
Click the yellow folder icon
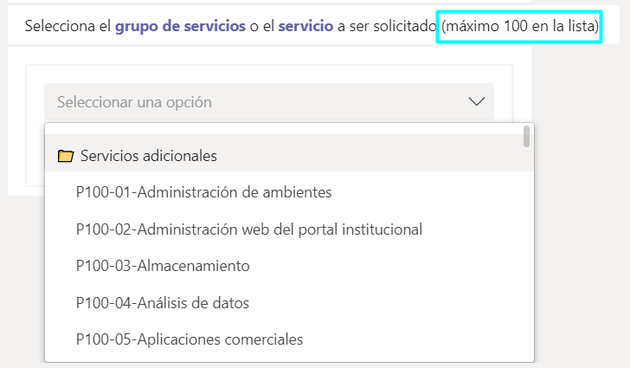coord(65,156)
